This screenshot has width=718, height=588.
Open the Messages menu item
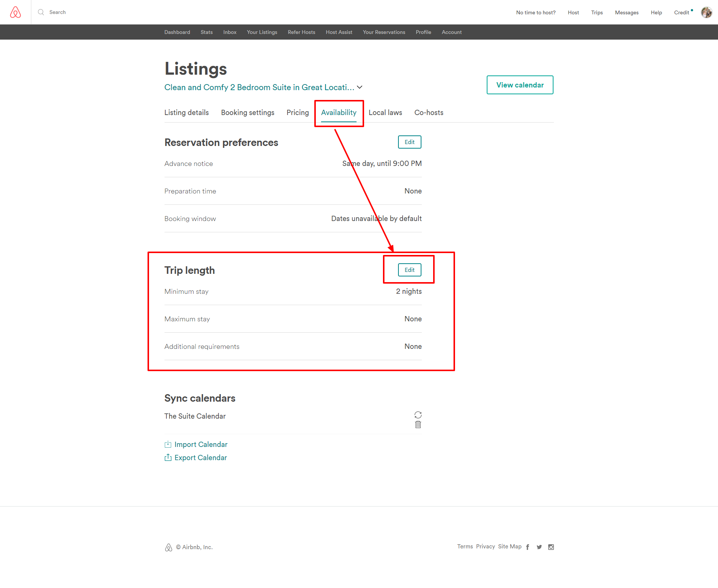(626, 12)
